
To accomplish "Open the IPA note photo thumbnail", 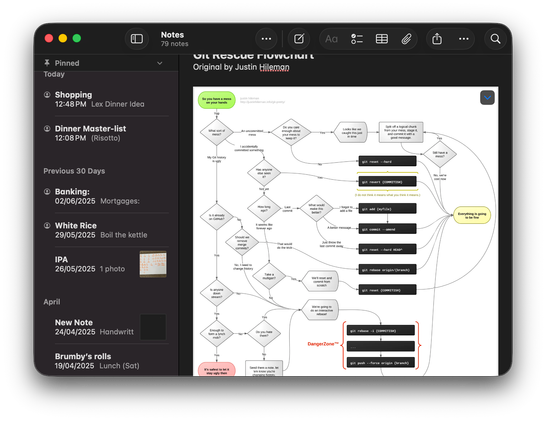I will click(x=153, y=264).
